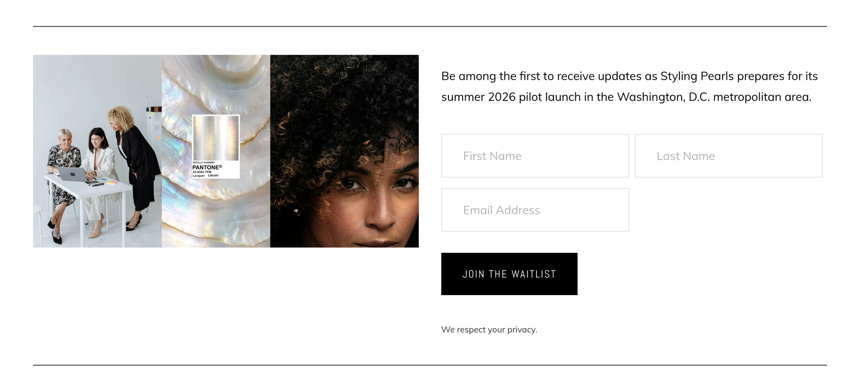868x386 pixels.
Task: Click the metallic silver Pantone color chip
Action: (216, 138)
